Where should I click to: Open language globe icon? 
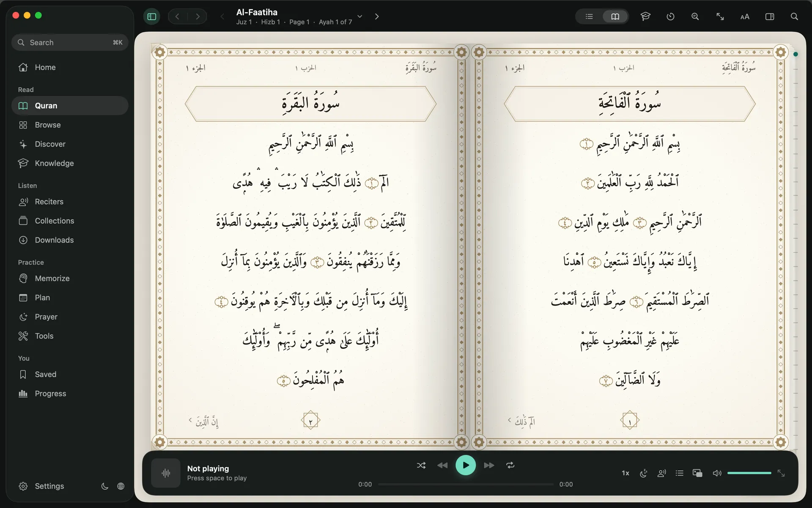[x=121, y=486]
